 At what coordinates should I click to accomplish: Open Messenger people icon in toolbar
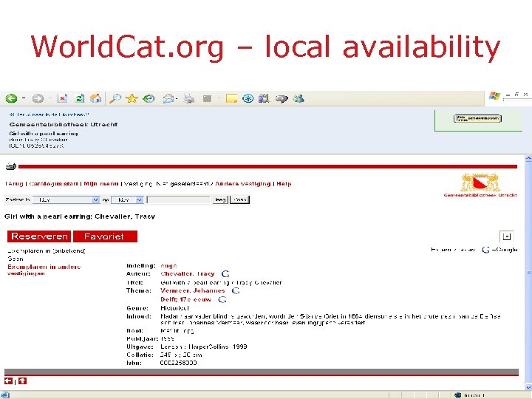click(299, 98)
